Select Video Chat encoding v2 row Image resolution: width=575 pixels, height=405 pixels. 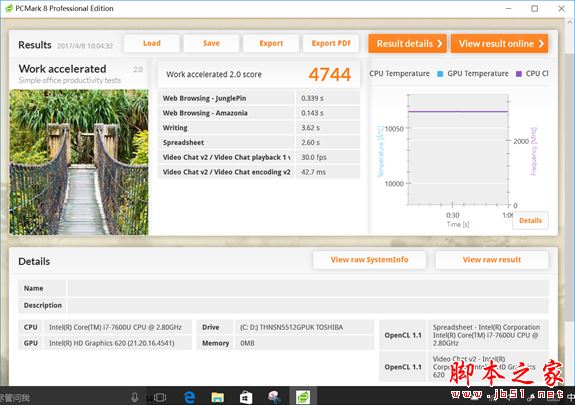[x=259, y=172]
